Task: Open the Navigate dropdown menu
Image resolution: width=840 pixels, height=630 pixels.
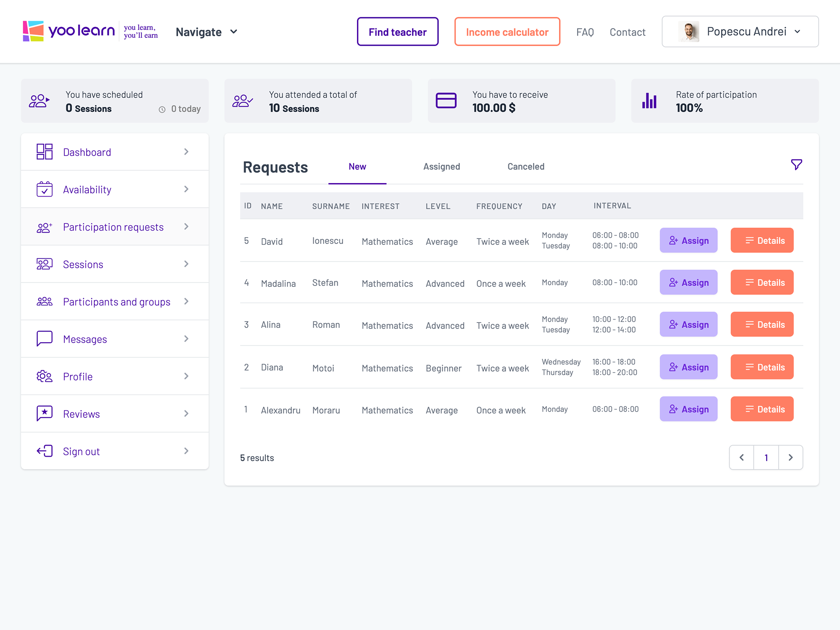Action: pyautogui.click(x=207, y=32)
